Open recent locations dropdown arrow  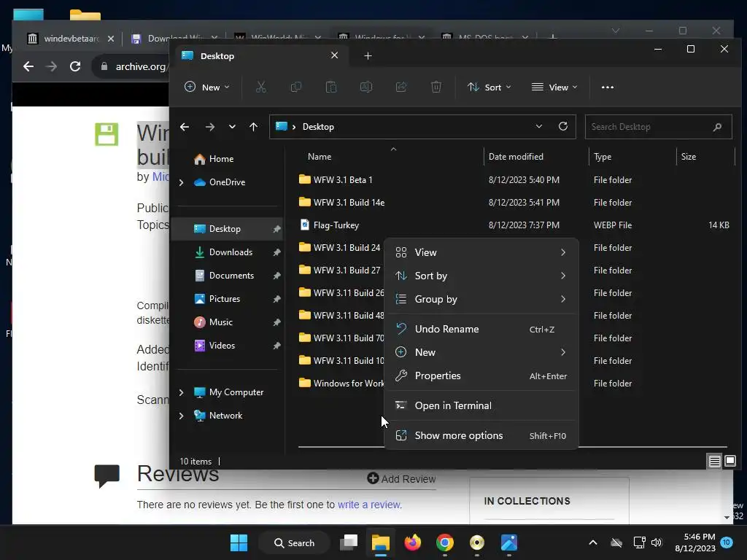coord(232,127)
